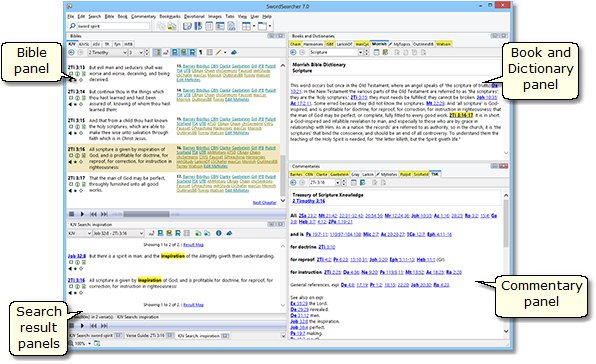This screenshot has height=364, width=596.
Task: Click the chapter stepper arrows in Bible panel
Action: 147,52
